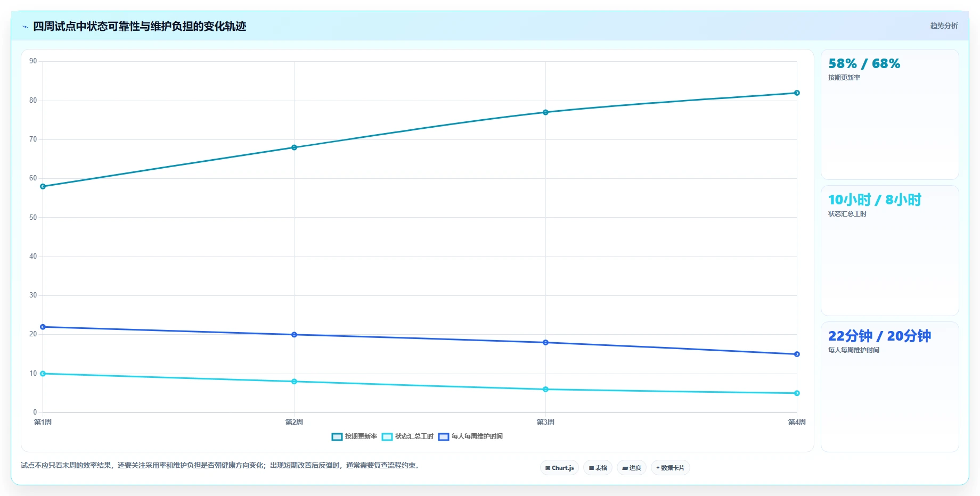Click the 状态汇总工时 point at 第3周
Image resolution: width=980 pixels, height=496 pixels.
(545, 389)
